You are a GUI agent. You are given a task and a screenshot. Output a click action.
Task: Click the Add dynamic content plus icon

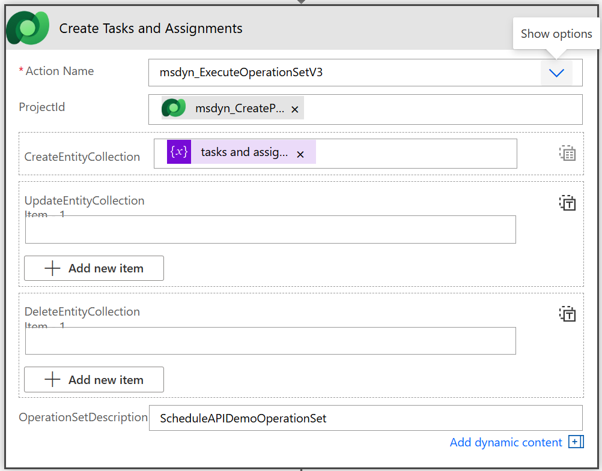coord(576,442)
